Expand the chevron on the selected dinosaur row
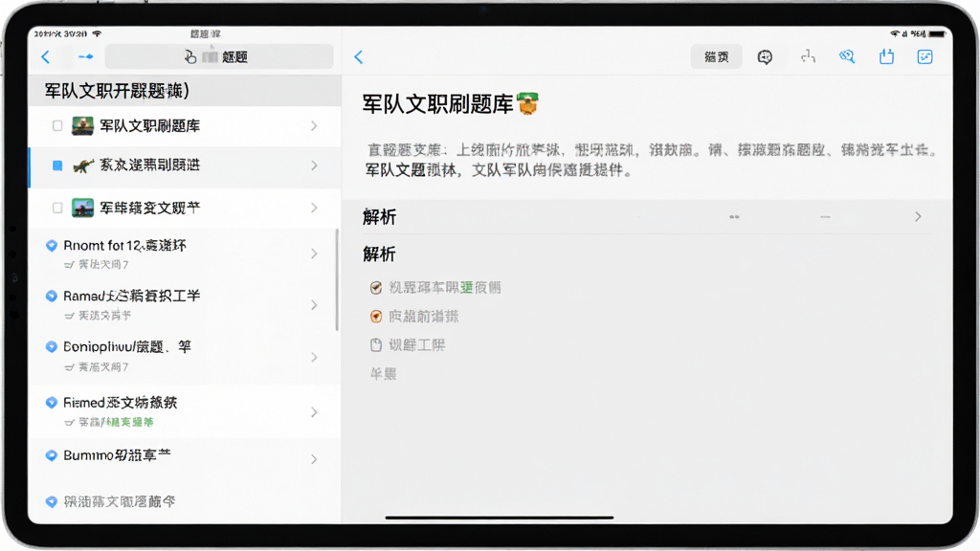980x551 pixels. point(314,165)
